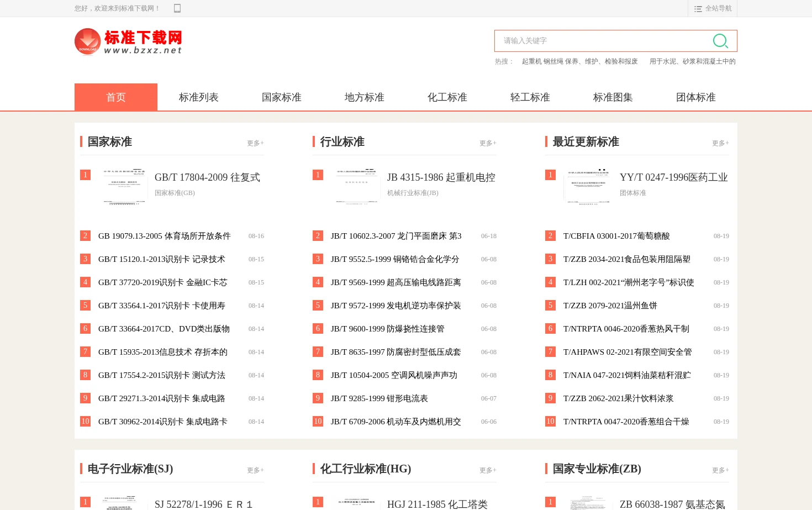Open GB/T 33664-2017CD、DVD类出版物
This screenshot has width=812, height=510.
(x=164, y=329)
